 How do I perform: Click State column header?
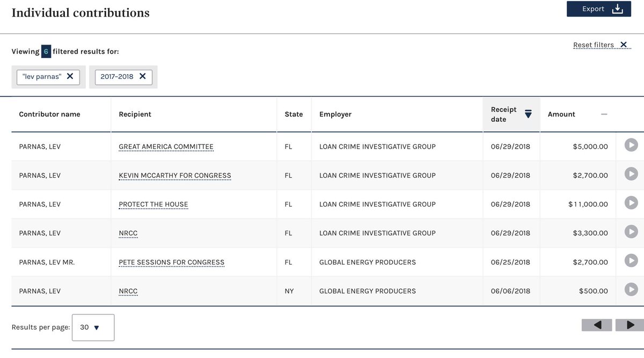point(294,114)
